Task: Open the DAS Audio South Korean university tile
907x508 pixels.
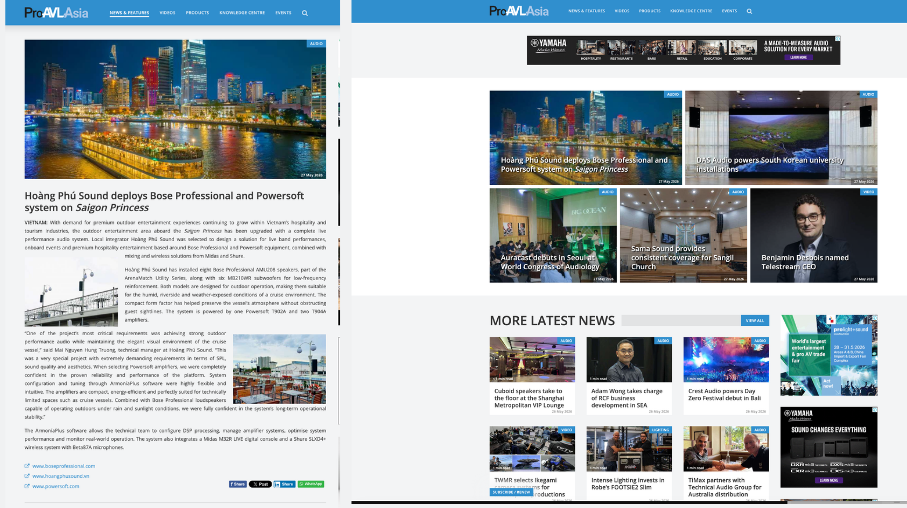Action: point(781,138)
